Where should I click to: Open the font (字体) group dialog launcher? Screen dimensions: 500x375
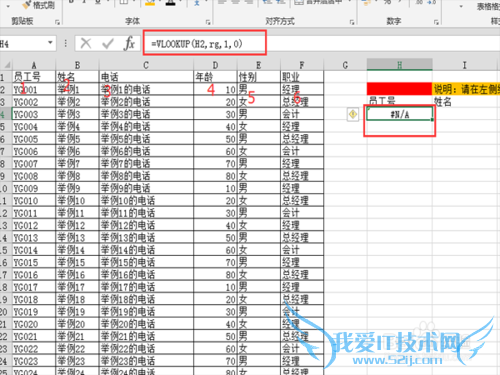208,22
